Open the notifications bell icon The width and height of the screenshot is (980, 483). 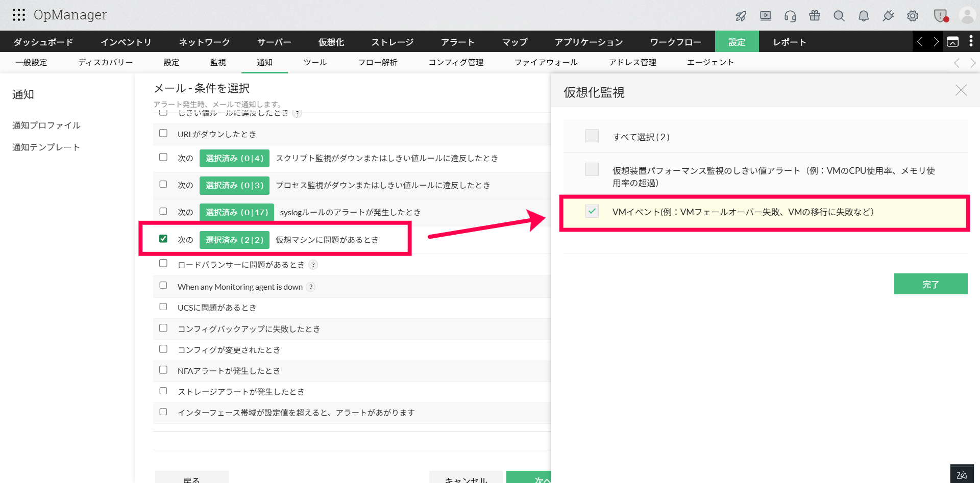tap(864, 16)
